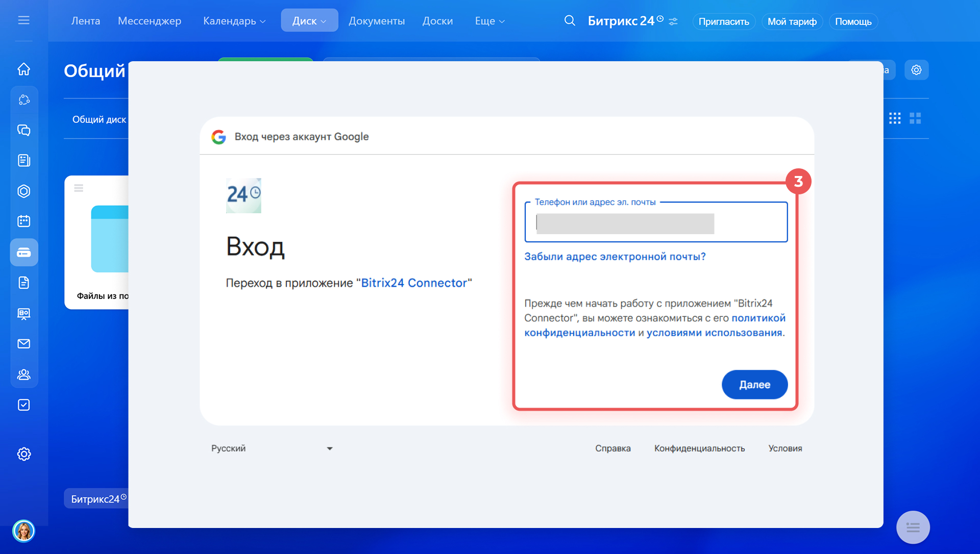This screenshot has height=554, width=980.
Task: Click the phone or email input field
Action: [x=656, y=223]
